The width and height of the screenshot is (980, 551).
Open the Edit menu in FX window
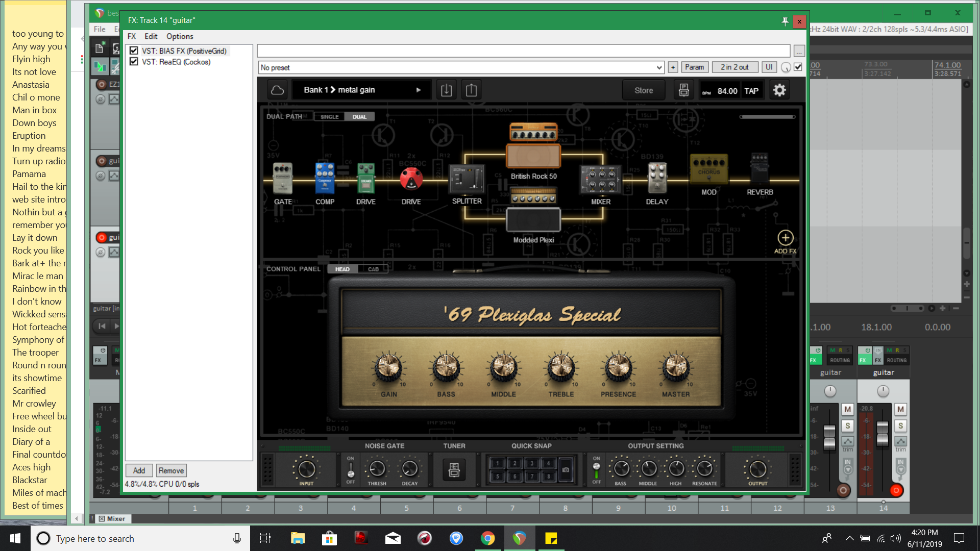151,36
